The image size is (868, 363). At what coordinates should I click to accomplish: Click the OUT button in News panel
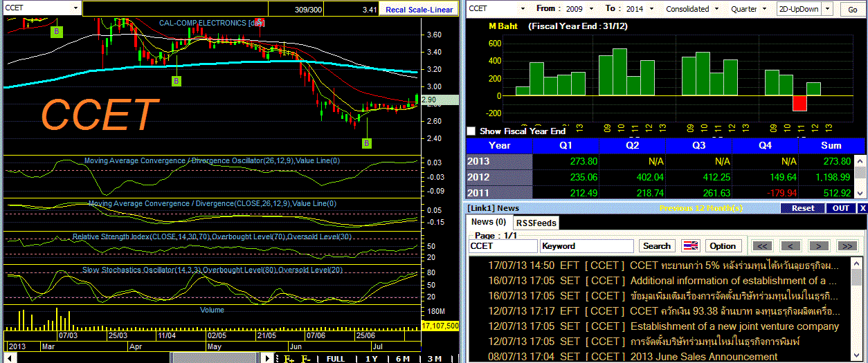(841, 208)
